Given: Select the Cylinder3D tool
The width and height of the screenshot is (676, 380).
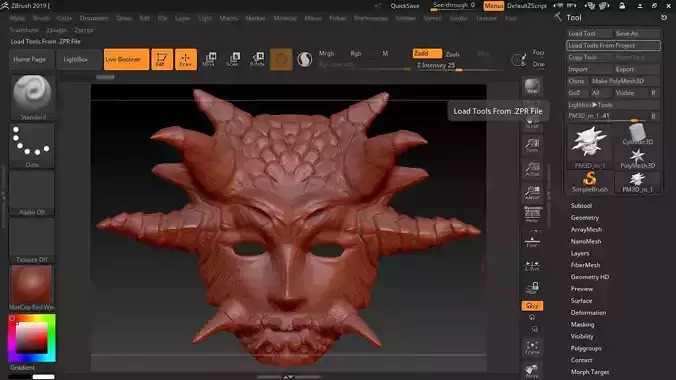Looking at the screenshot, I should [637, 135].
